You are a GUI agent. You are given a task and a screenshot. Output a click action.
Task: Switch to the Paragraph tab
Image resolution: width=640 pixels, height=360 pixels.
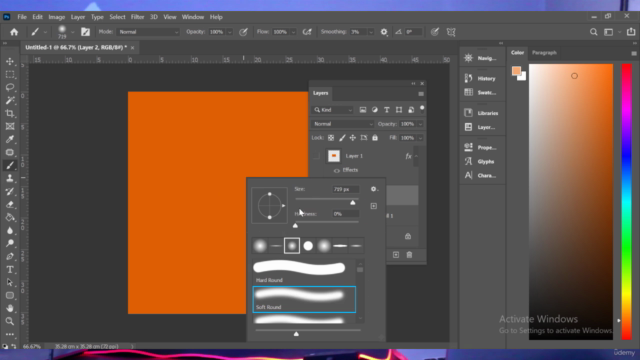pos(544,53)
